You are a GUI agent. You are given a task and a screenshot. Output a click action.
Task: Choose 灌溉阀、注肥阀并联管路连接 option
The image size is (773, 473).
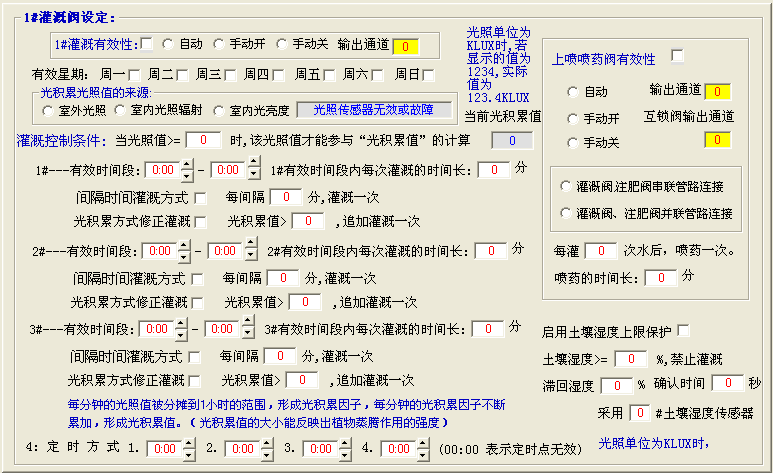click(x=566, y=213)
